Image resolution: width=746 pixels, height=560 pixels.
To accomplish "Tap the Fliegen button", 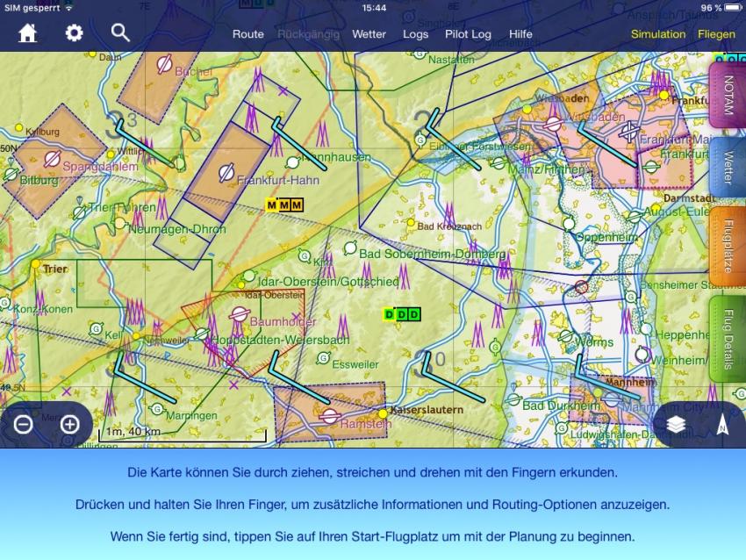I will [x=716, y=34].
